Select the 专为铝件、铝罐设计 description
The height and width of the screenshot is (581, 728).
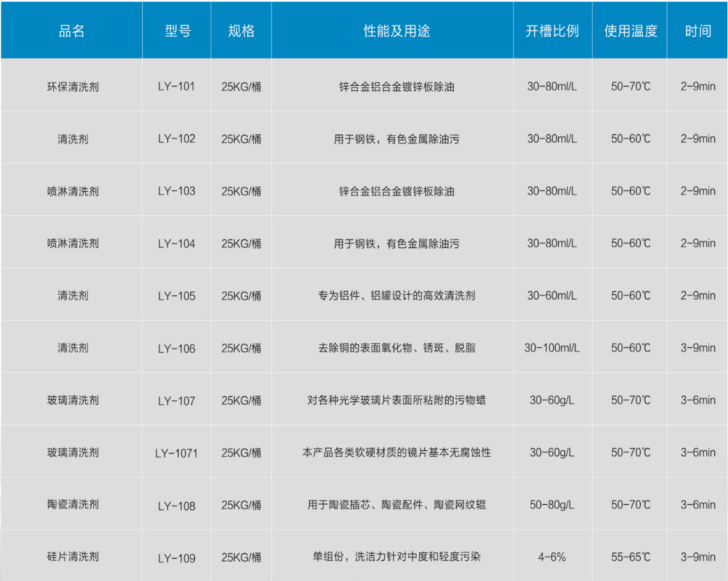(396, 296)
